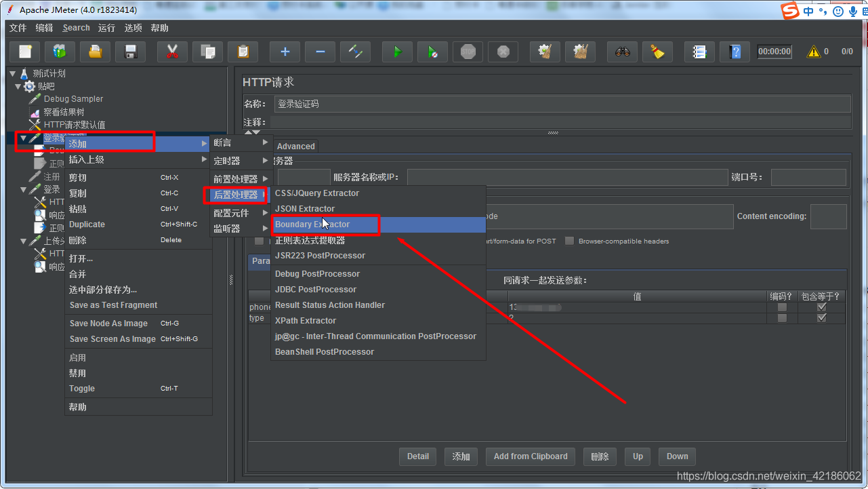This screenshot has width=868, height=489.
Task: Toggle 包含等于 checkbox for phone row
Action: [822, 307]
